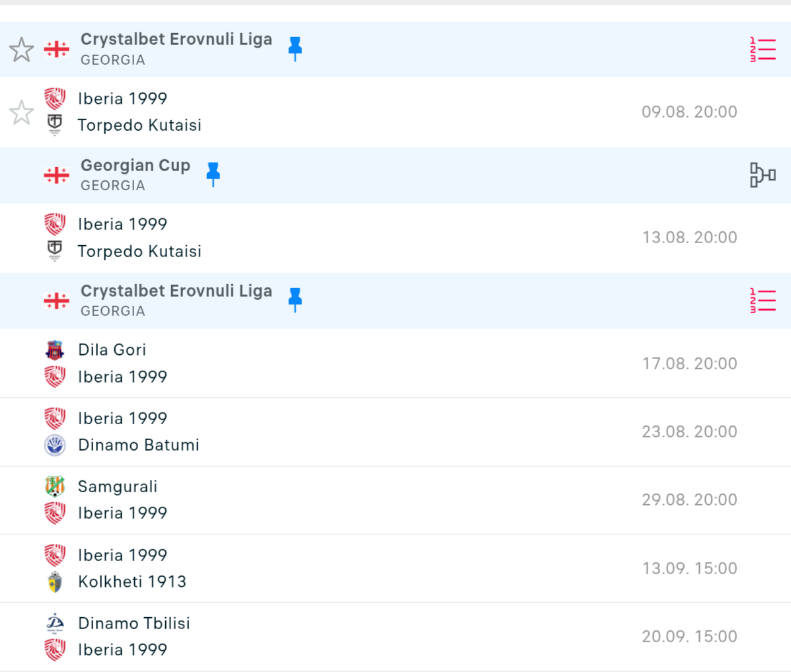Open the Georgian Cup draw bracket icon

762,175
